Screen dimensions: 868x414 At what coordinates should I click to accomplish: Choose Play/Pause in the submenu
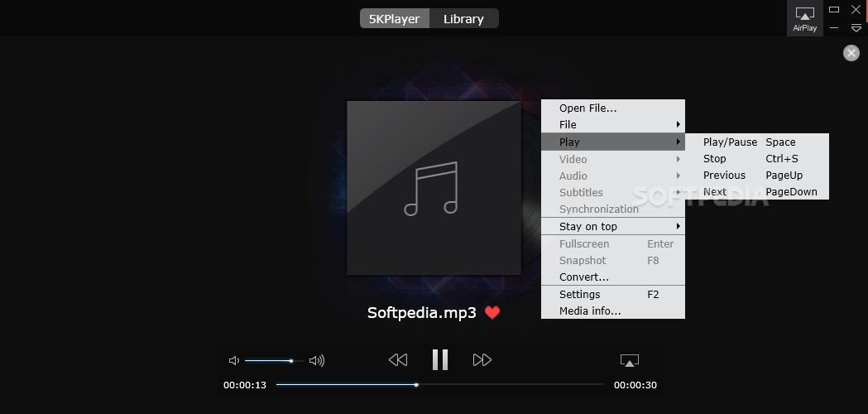pos(757,142)
